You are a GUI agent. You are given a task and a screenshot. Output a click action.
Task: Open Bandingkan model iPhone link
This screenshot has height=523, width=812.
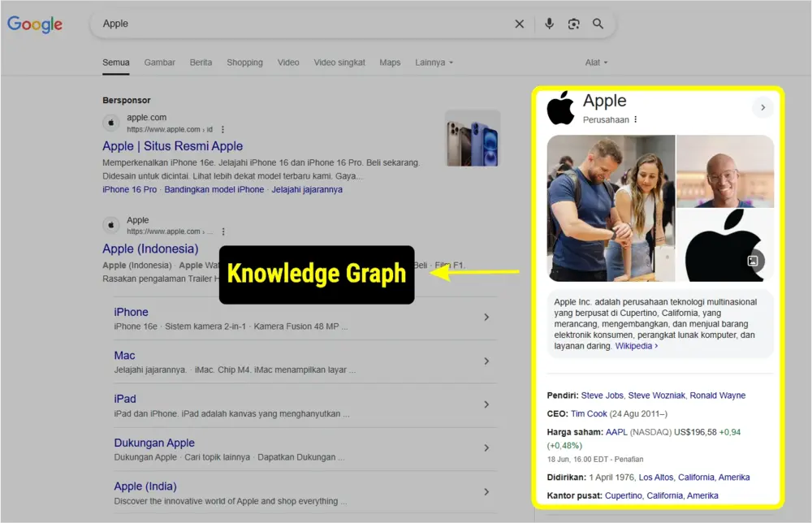pyautogui.click(x=214, y=189)
